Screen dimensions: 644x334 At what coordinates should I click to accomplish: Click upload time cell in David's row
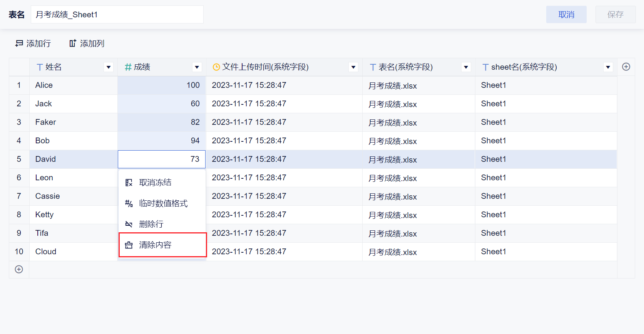pos(284,159)
